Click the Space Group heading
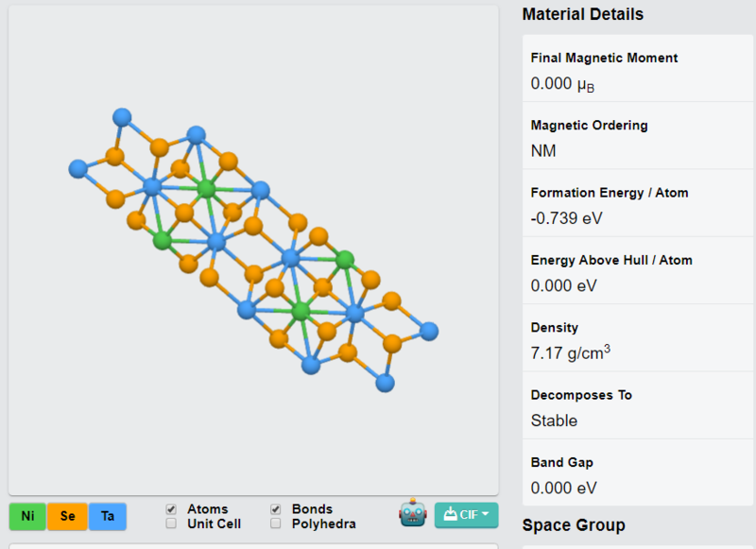Viewport: 756px width, 549px height. coord(574,524)
